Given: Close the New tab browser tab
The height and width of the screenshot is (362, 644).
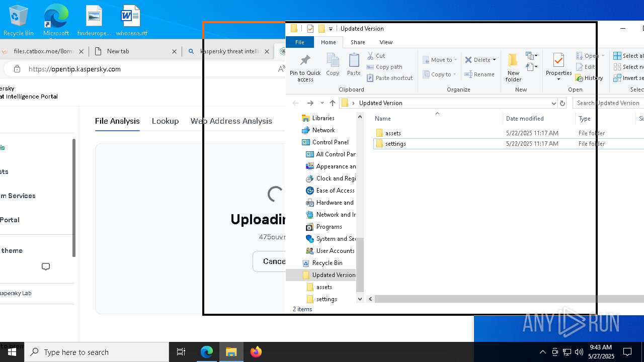Looking at the screenshot, I should point(175,51).
